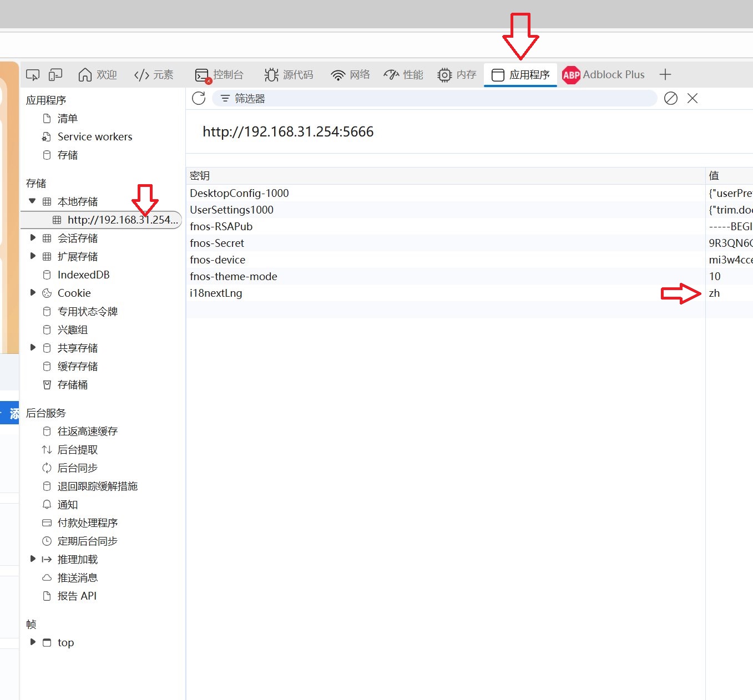The image size is (753, 700).
Task: Open the Network (网络) tab
Action: point(350,75)
